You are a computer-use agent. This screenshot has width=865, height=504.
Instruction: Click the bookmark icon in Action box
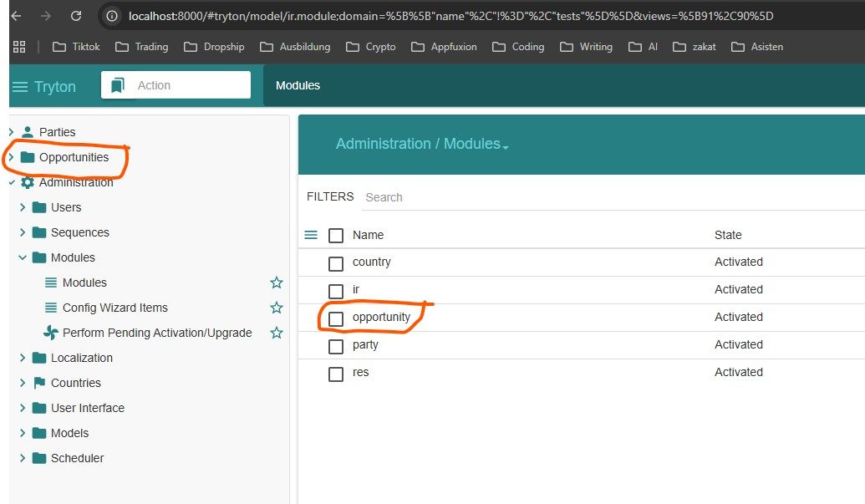[117, 85]
